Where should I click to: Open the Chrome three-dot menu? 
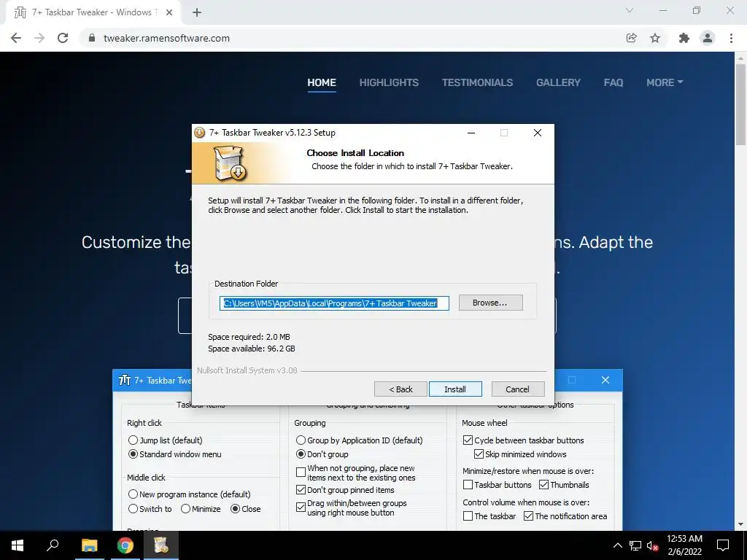pos(731,38)
